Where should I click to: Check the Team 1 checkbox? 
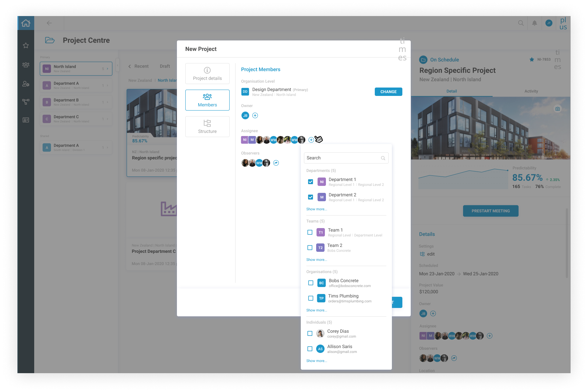click(x=310, y=232)
